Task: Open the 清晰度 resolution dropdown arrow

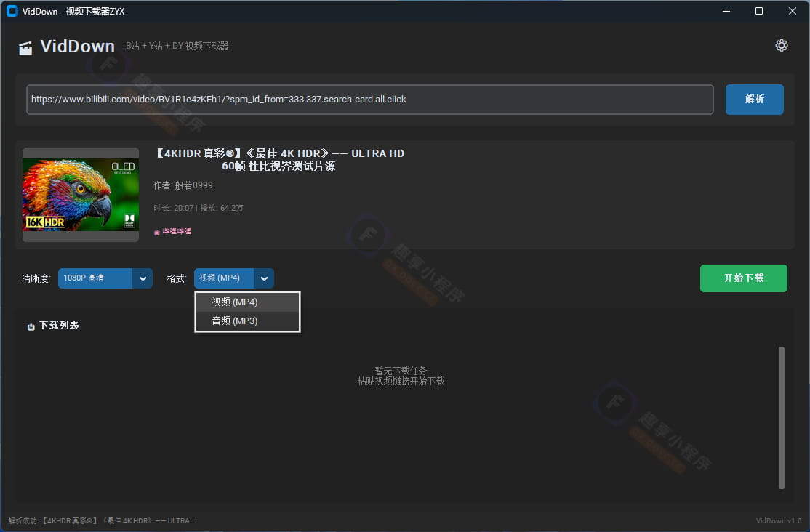Action: 143,278
